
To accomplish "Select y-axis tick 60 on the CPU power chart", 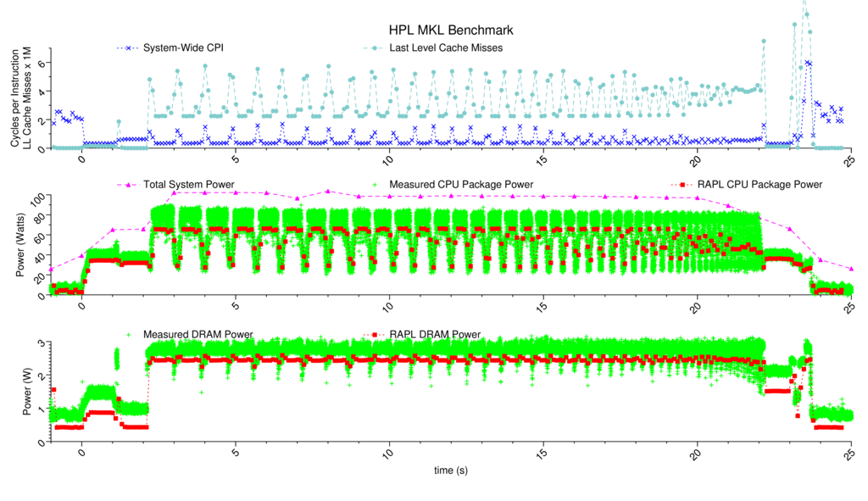I will pos(41,237).
